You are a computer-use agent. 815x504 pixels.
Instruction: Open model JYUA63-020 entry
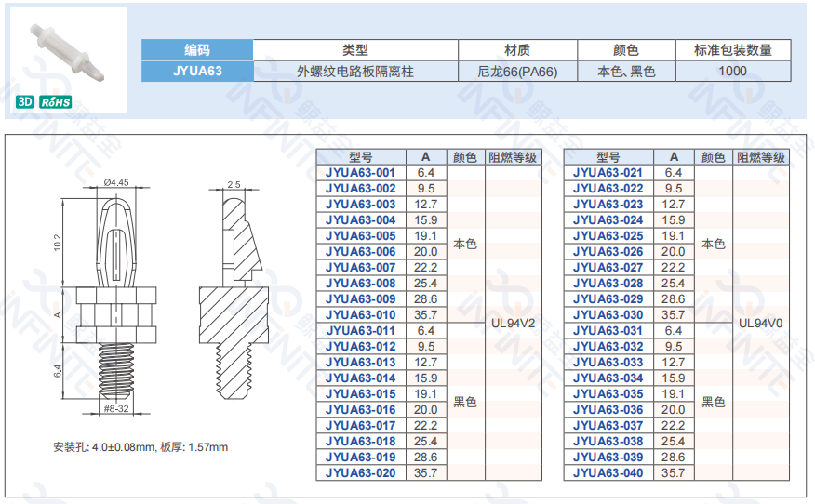[x=360, y=473]
